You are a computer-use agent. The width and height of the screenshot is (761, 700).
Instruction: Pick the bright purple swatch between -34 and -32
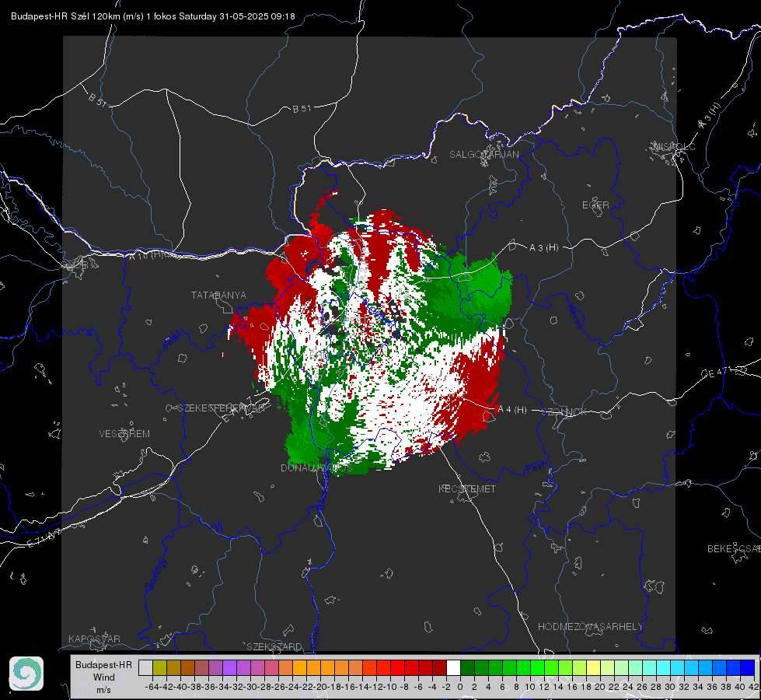point(229,667)
